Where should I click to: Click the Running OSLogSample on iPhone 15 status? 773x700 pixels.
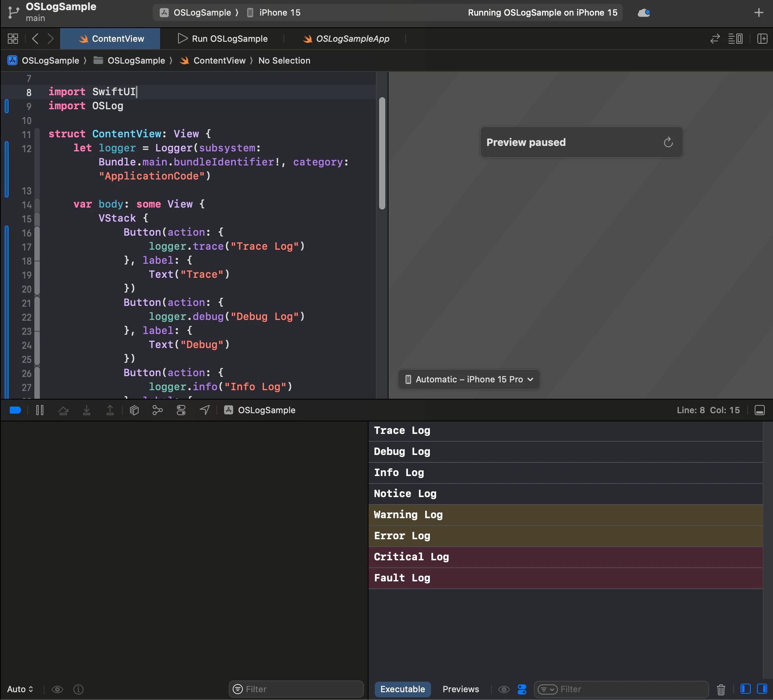pos(543,12)
